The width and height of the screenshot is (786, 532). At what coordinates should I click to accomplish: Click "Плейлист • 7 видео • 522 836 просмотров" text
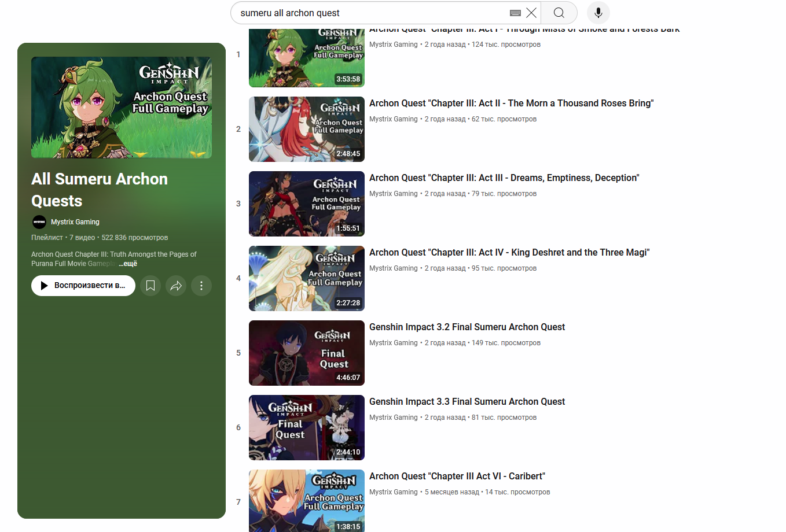pyautogui.click(x=100, y=238)
